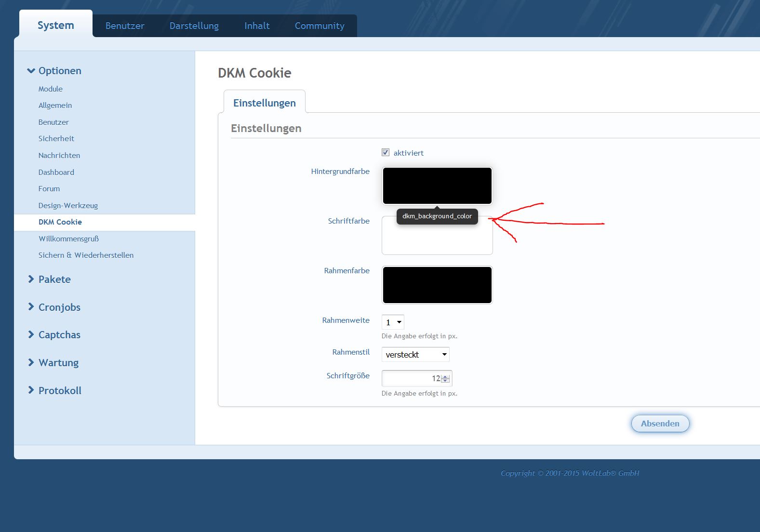Click the DKM Cookie page heading
The width and height of the screenshot is (760, 532).
[254, 73]
